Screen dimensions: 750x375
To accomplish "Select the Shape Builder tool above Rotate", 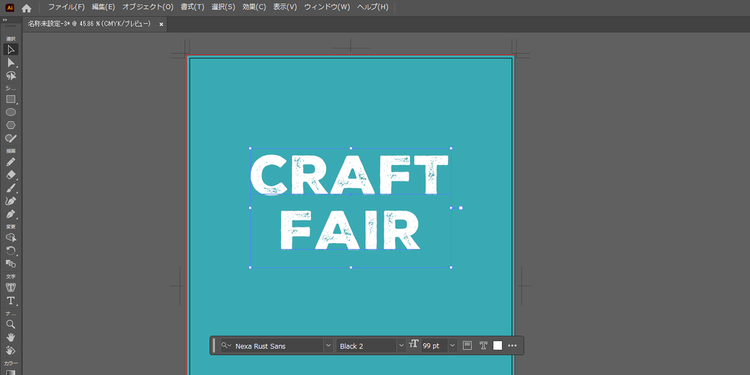I will (11, 238).
